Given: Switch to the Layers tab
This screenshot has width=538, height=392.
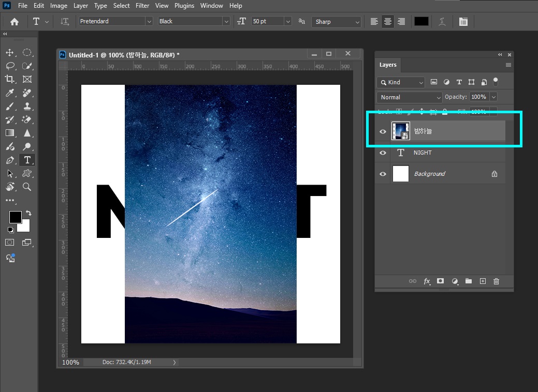Looking at the screenshot, I should pos(388,65).
